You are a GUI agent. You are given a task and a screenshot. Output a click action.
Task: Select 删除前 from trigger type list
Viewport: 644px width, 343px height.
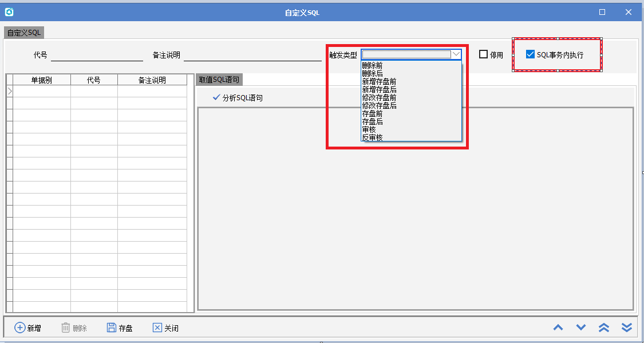(372, 66)
